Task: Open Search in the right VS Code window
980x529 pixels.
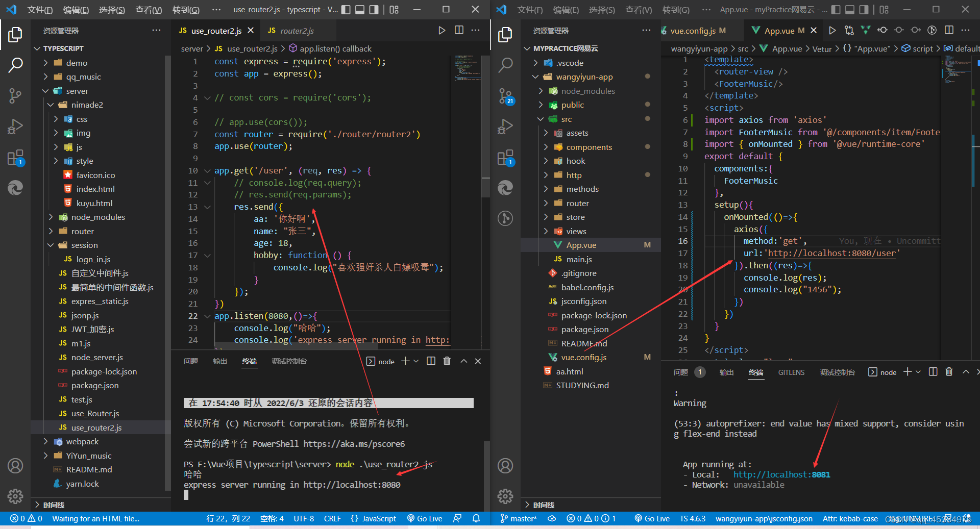Action: tap(505, 65)
